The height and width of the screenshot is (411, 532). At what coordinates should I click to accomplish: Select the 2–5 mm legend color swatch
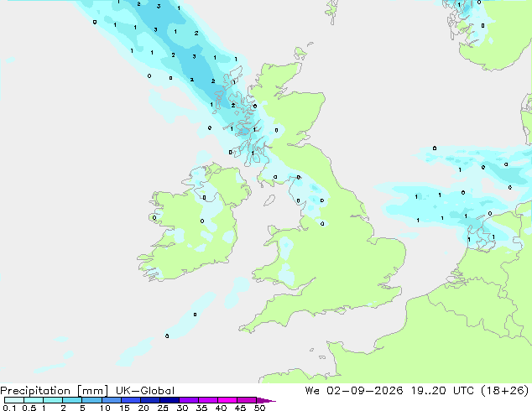[x=72, y=400]
